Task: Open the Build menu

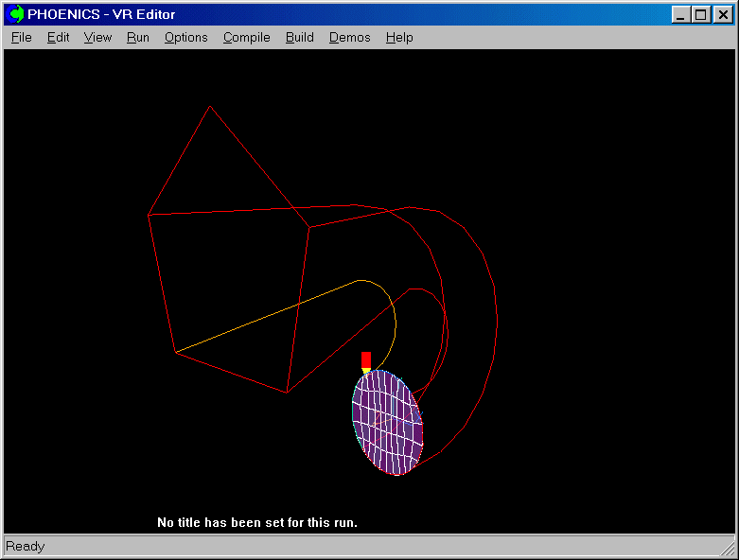Action: pos(300,38)
